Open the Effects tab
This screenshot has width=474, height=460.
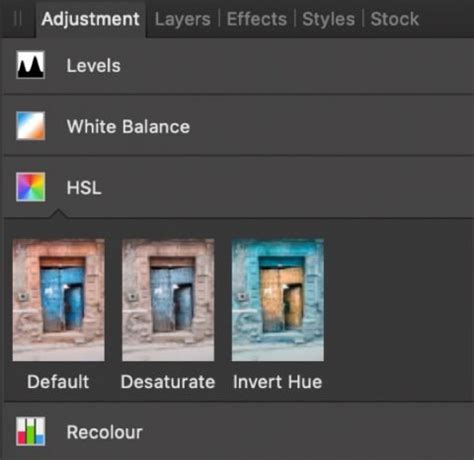257,19
